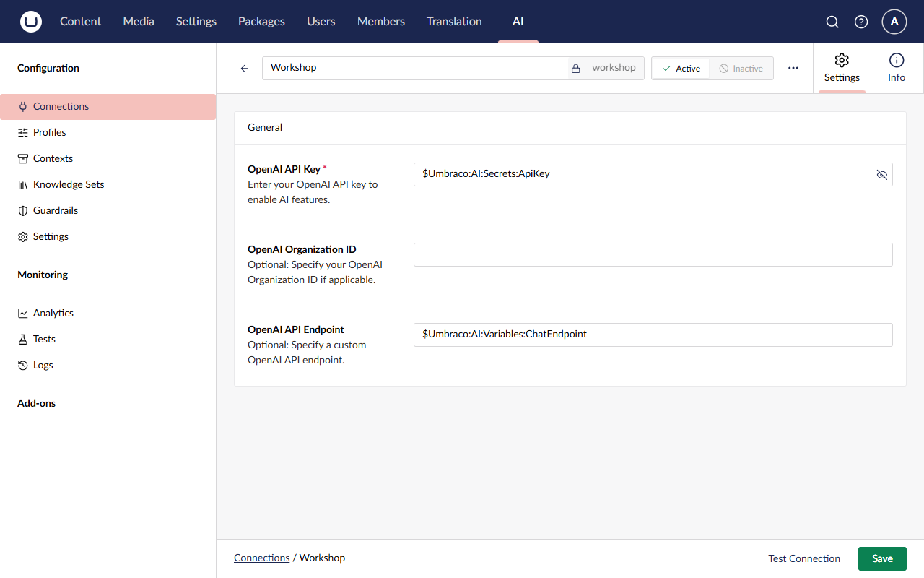
Task: Open the help question mark icon
Action: 861,22
